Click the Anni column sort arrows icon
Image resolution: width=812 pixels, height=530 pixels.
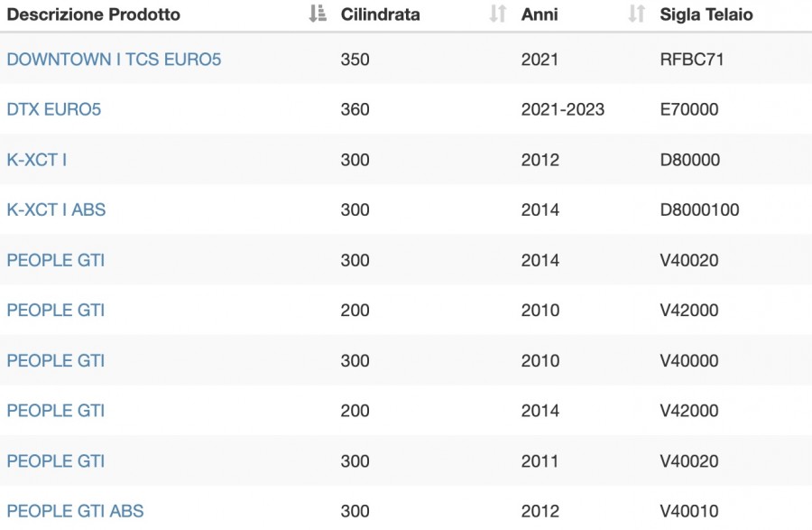636,14
